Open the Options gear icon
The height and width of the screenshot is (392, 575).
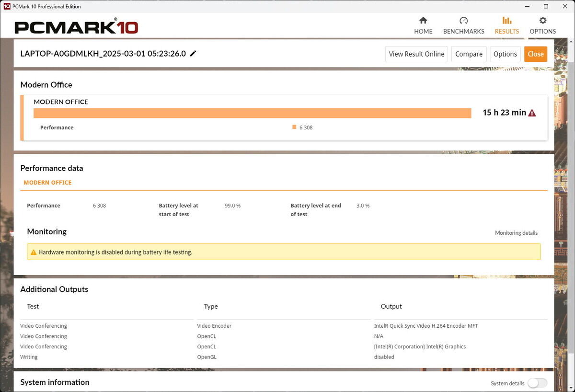[x=542, y=21]
